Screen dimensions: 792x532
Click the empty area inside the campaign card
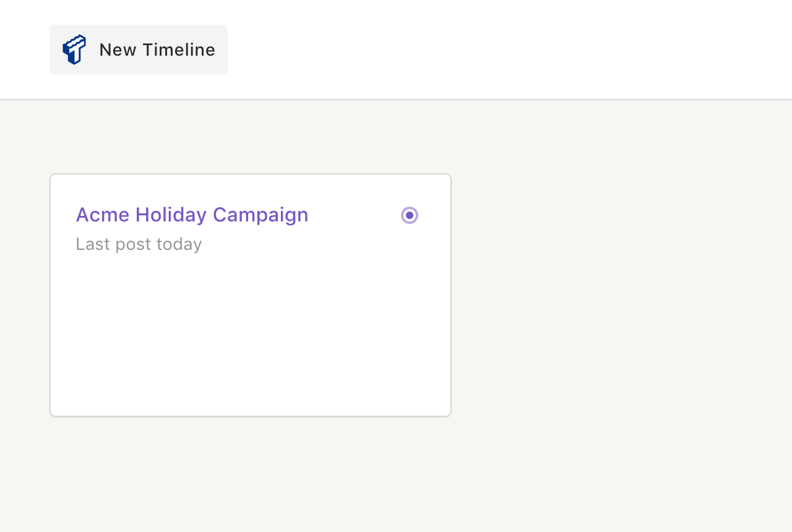click(x=251, y=334)
